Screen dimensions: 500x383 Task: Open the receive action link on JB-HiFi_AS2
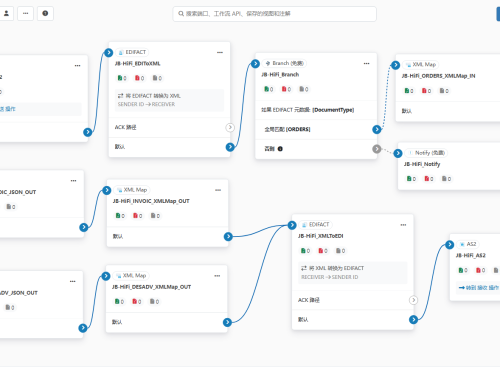coord(479,288)
